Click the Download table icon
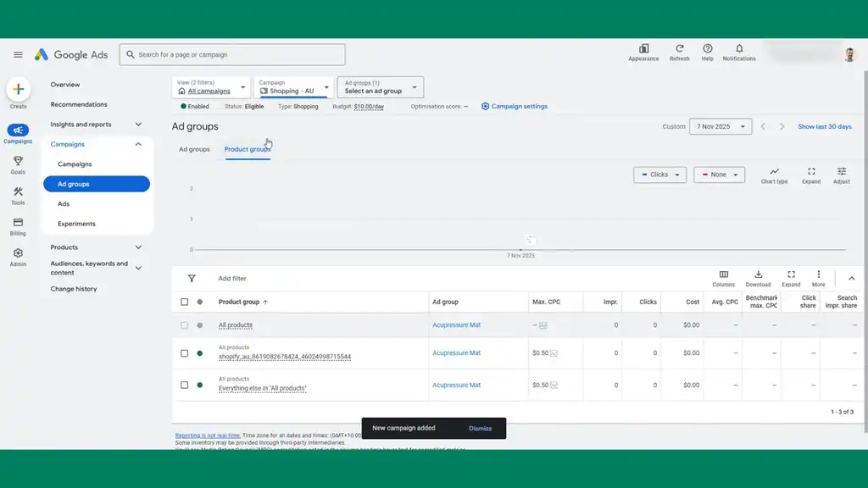868x488 pixels. pyautogui.click(x=758, y=274)
